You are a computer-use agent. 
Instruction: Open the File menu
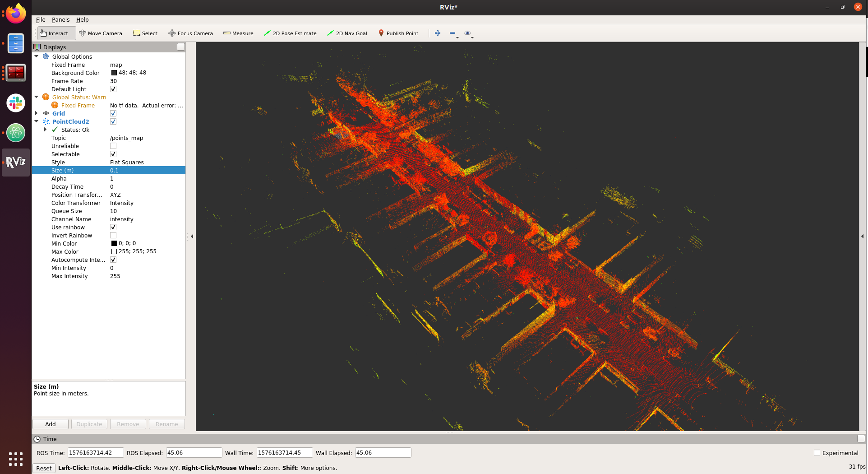41,20
